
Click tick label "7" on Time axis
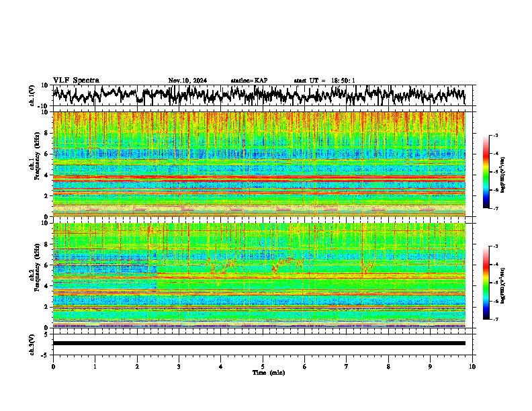coord(347,367)
